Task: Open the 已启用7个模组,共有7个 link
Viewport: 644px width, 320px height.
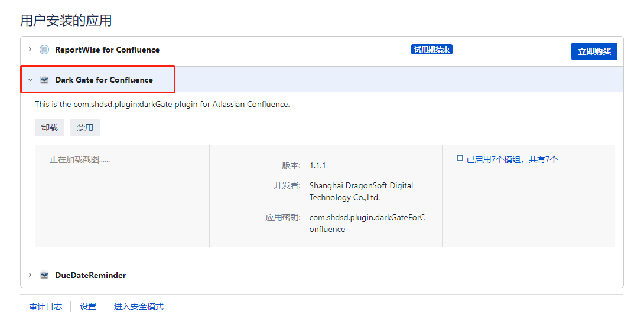Action: (x=512, y=160)
